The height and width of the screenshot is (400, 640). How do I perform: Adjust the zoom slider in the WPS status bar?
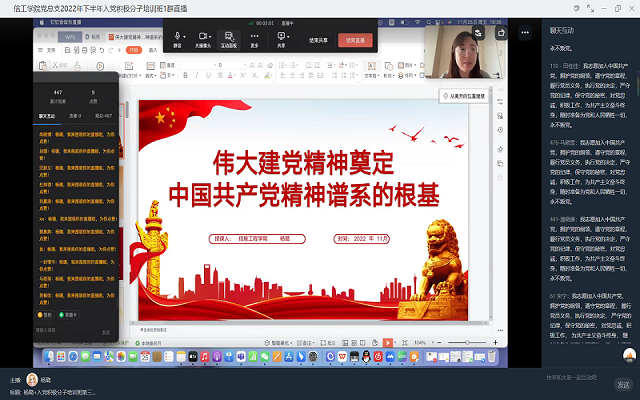[467, 342]
